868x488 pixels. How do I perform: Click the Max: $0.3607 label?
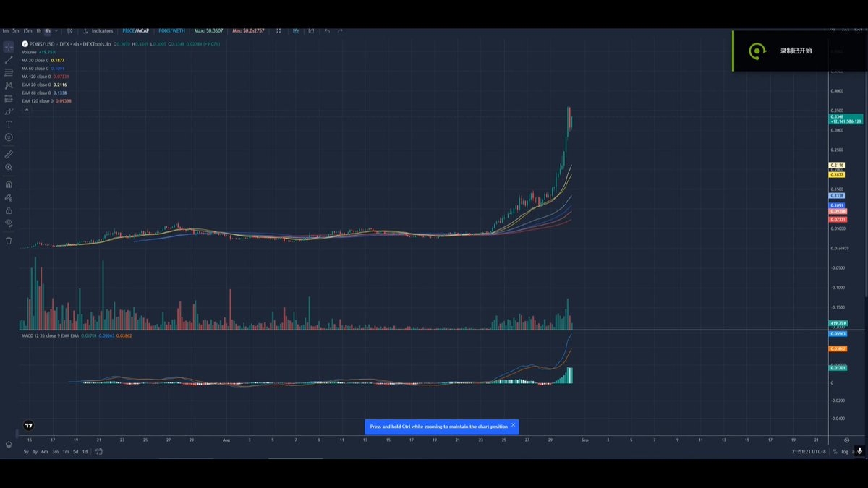[x=208, y=30]
